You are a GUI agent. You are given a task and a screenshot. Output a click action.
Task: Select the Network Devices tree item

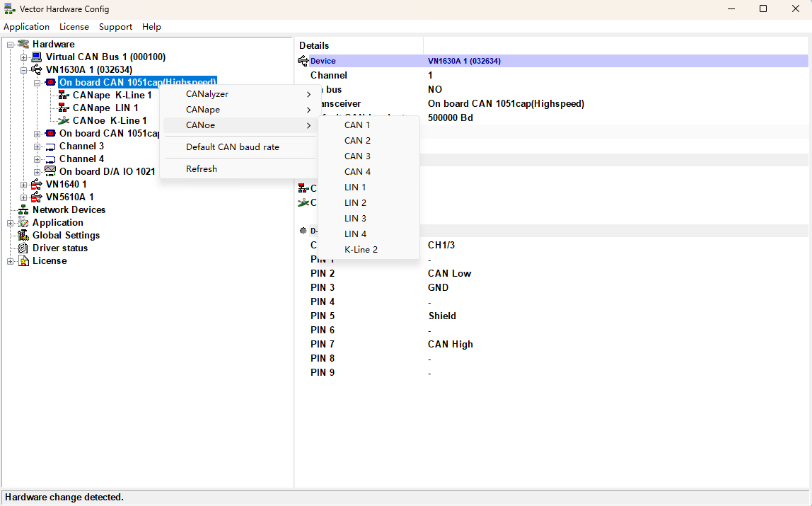point(69,209)
